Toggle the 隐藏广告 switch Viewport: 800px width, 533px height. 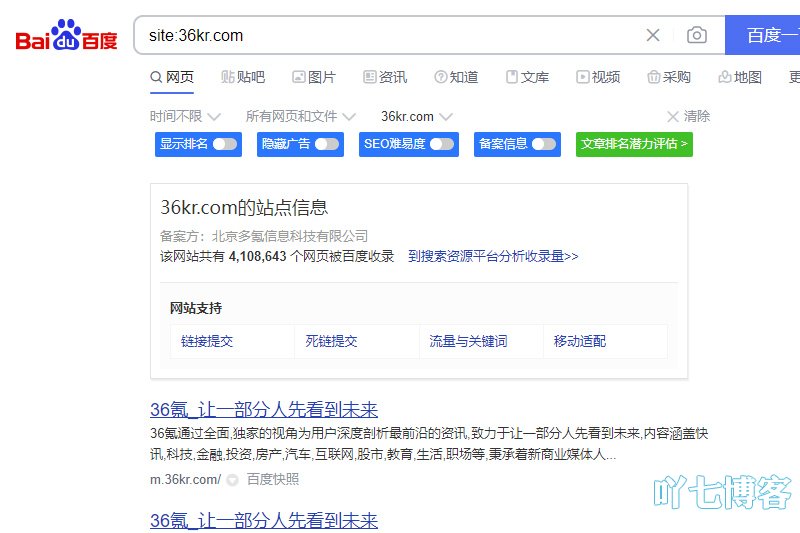(x=327, y=144)
